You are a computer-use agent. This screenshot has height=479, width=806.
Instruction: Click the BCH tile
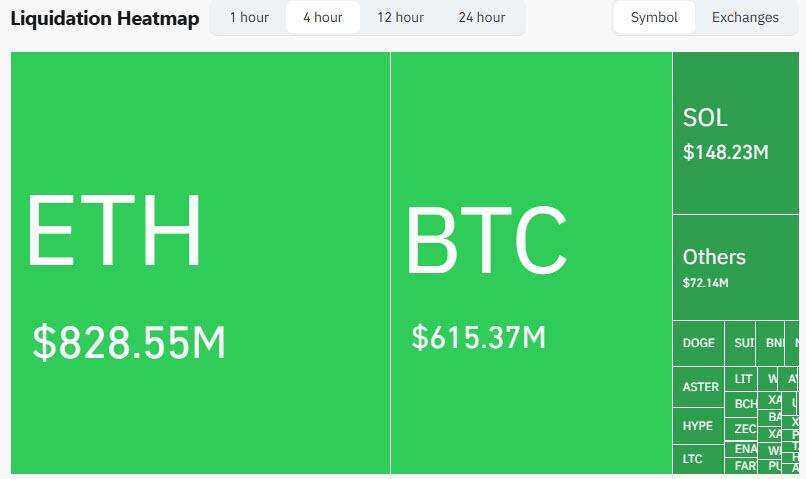745,404
